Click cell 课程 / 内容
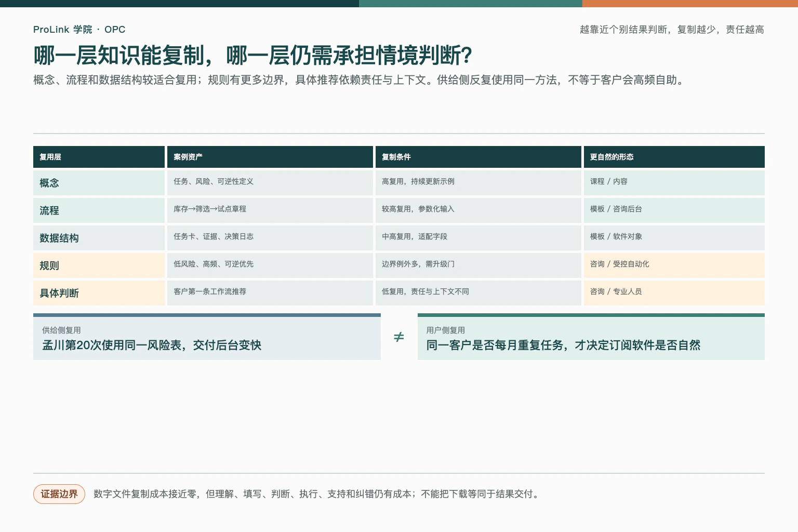798x532 pixels. [674, 183]
